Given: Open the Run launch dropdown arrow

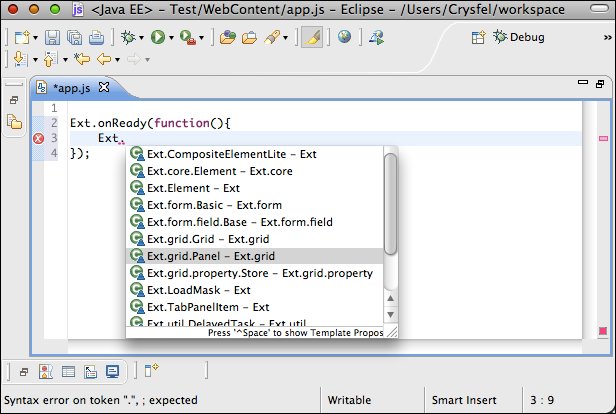Looking at the screenshot, I should (171, 38).
